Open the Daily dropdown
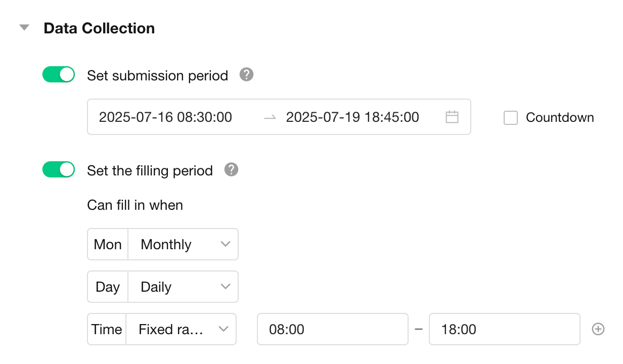Screen dimensions: 623x364 (183, 287)
